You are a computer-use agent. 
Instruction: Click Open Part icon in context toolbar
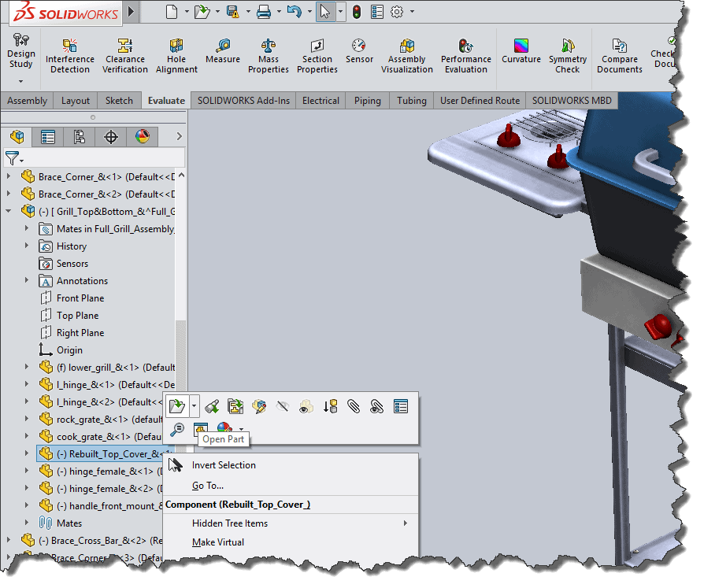coord(177,407)
